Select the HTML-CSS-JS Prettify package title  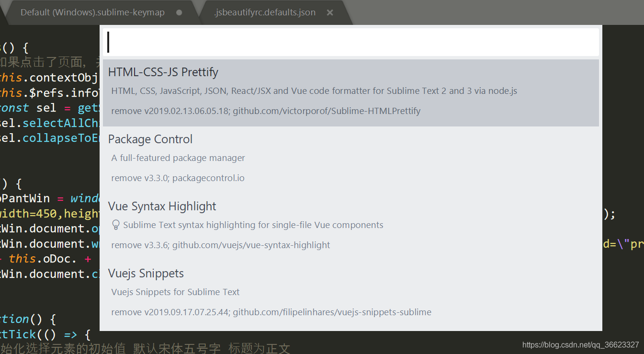click(x=163, y=72)
